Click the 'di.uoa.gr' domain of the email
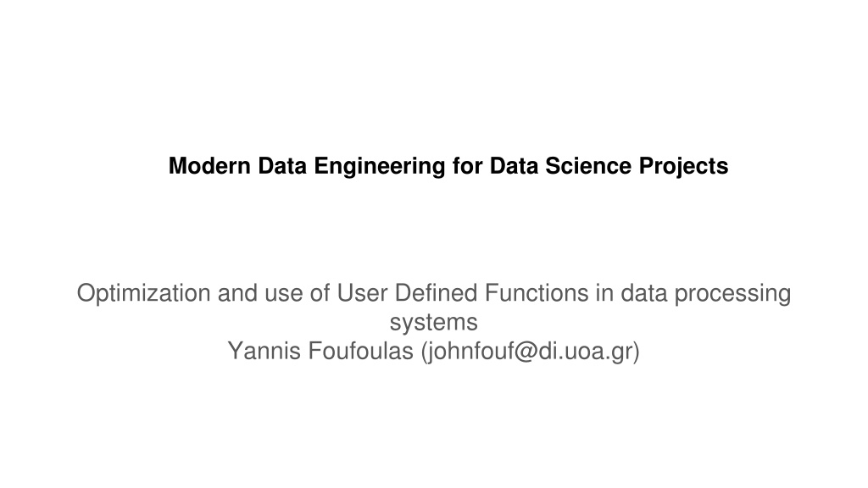Image resolution: width=868 pixels, height=488 pixels. click(586, 351)
